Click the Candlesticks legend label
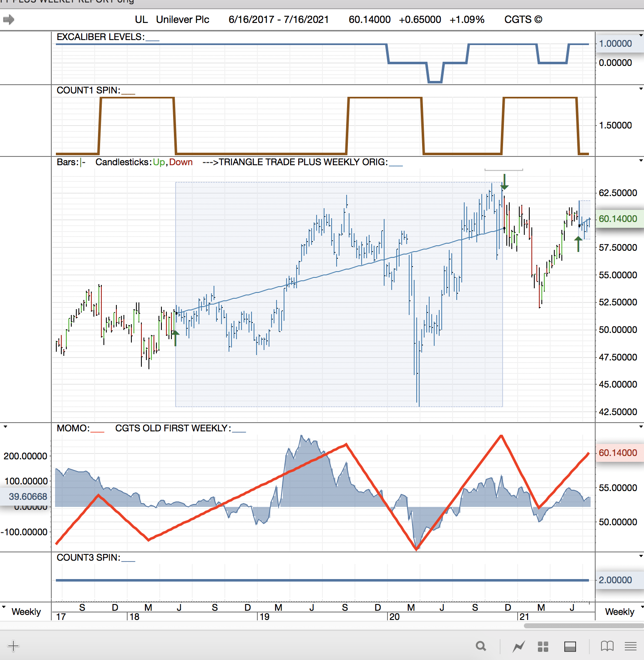Viewport: 644px width, 660px height. [x=123, y=162]
